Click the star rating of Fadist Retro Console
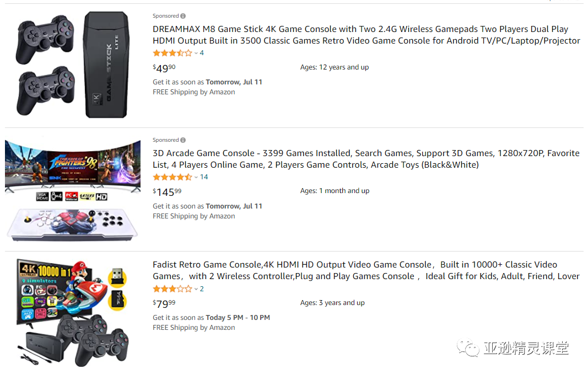 pos(172,288)
